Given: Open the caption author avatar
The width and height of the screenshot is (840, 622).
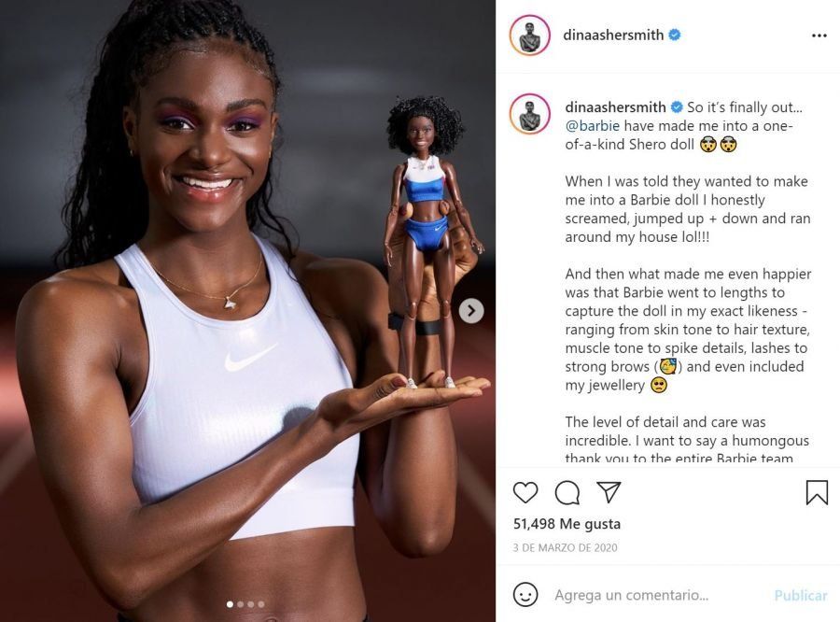Looking at the screenshot, I should point(530,113).
